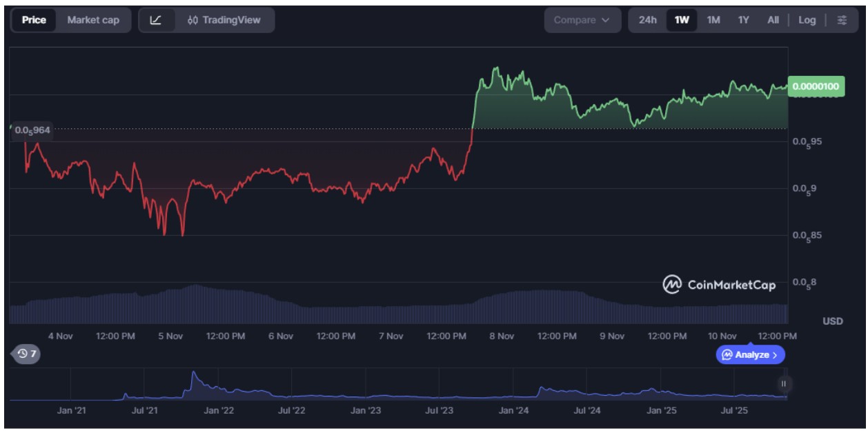Select the Price tab
The image size is (868, 433).
coord(34,20)
